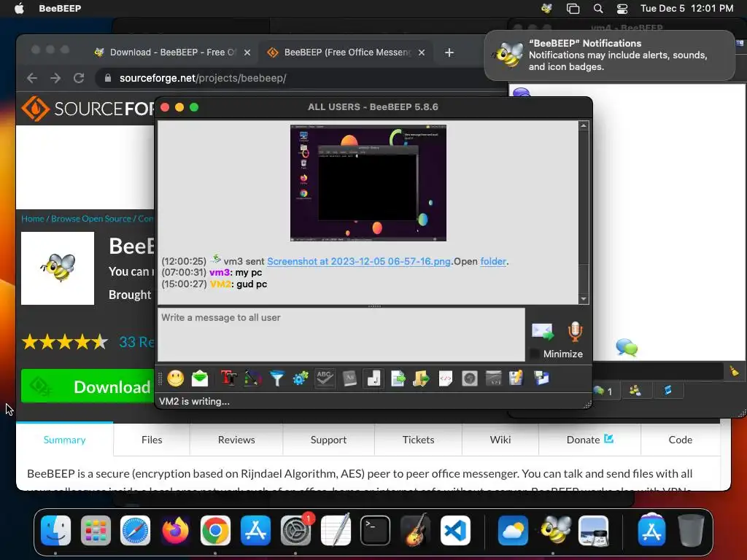Select the Tickets tab
This screenshot has width=747, height=560.
tap(418, 440)
